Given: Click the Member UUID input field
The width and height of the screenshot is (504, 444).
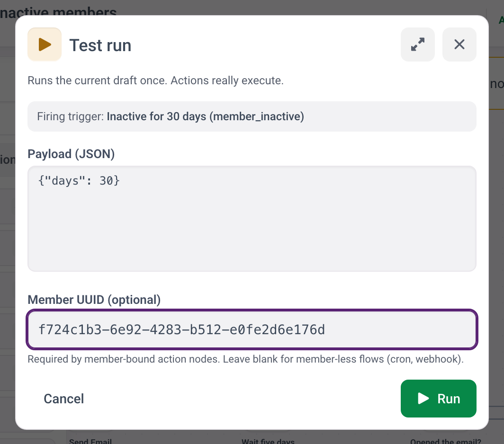Looking at the screenshot, I should [x=252, y=329].
